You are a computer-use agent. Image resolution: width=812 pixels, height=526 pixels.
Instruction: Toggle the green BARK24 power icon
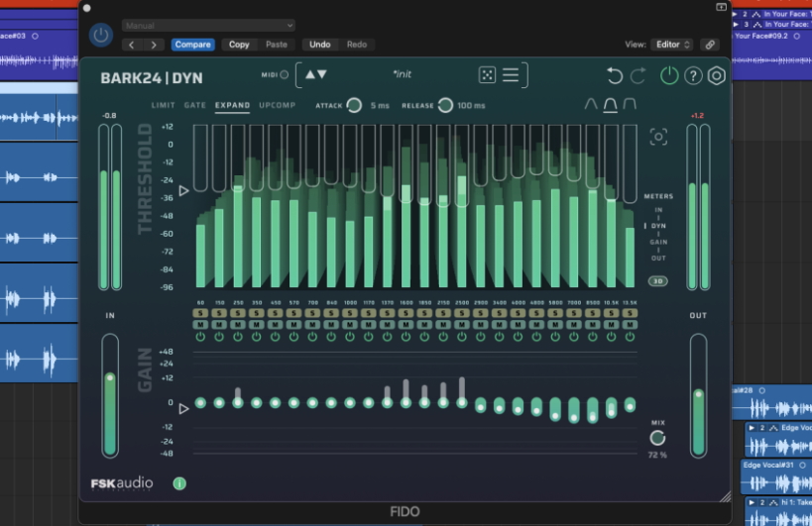click(669, 76)
